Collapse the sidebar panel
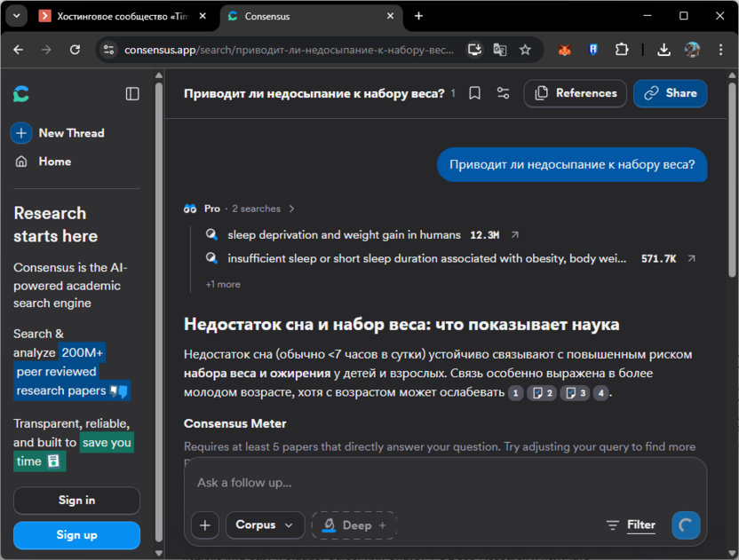The width and height of the screenshot is (739, 560). click(x=132, y=94)
